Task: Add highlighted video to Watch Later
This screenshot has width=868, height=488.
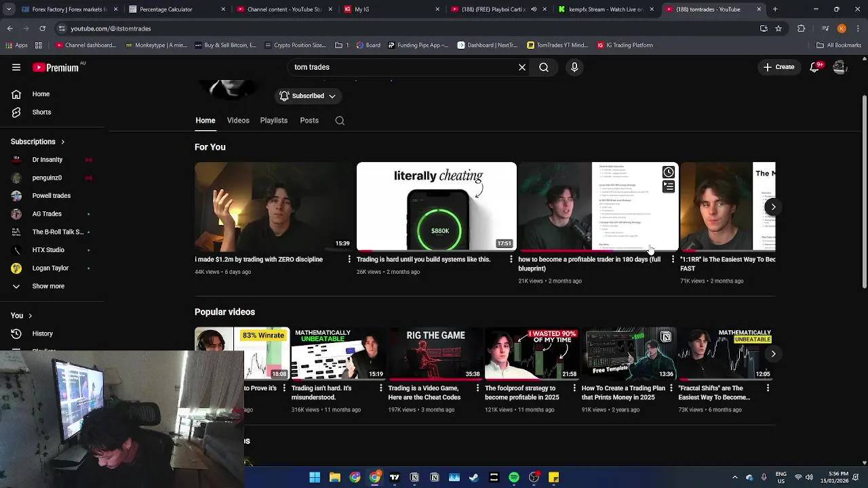Action: [x=669, y=172]
